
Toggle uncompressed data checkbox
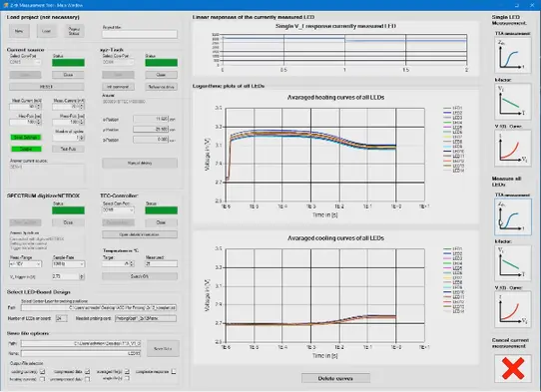pyautogui.click(x=87, y=379)
